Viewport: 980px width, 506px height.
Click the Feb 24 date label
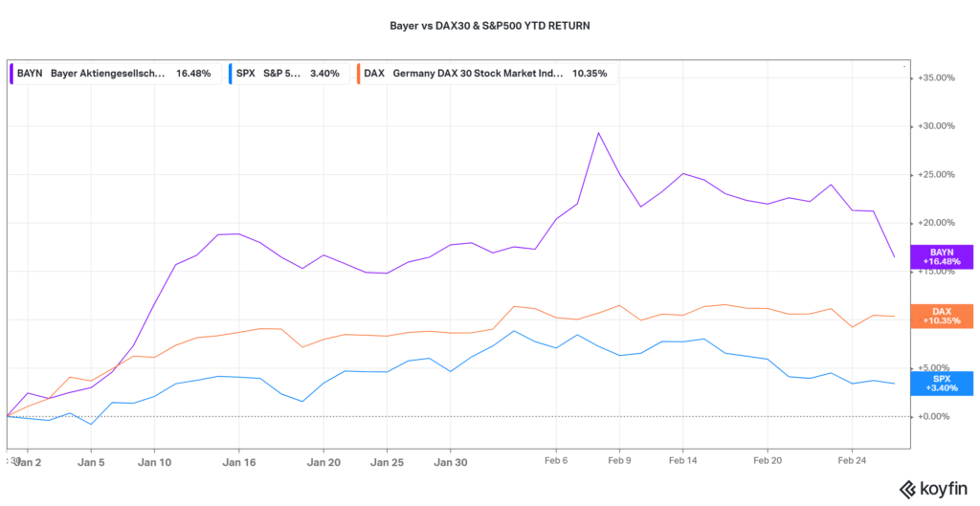pos(851,459)
